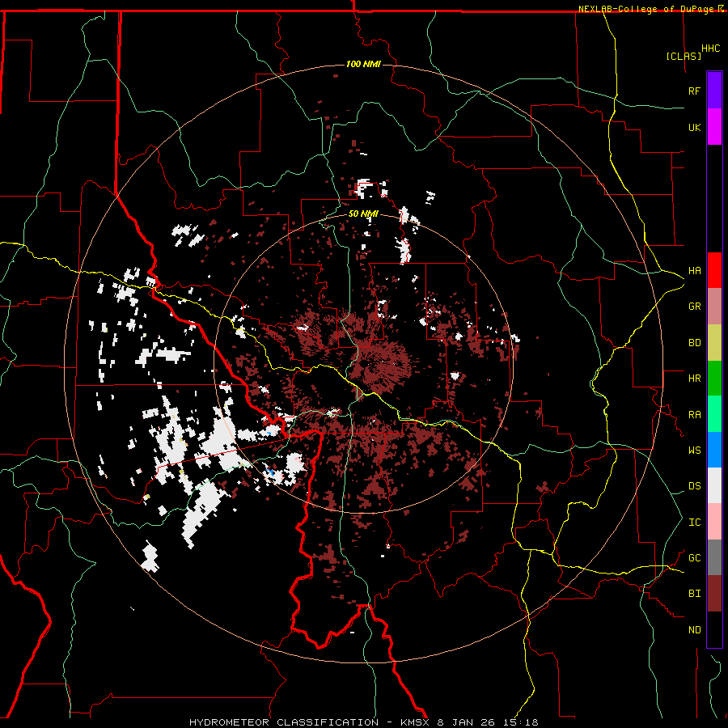728x728 pixels.
Task: Click the HR label beside the legend
Action: [695, 379]
